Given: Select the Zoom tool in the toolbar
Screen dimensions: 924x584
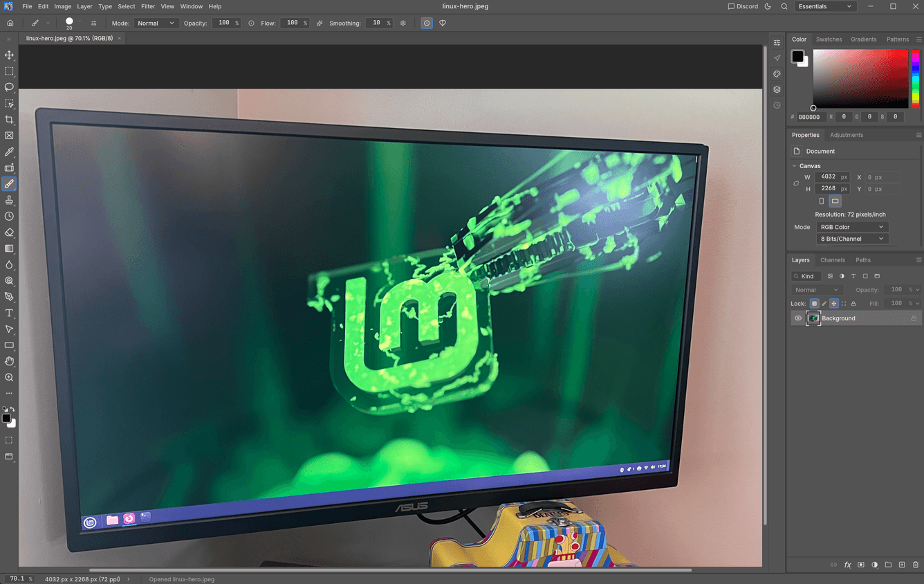Looking at the screenshot, I should (9, 378).
